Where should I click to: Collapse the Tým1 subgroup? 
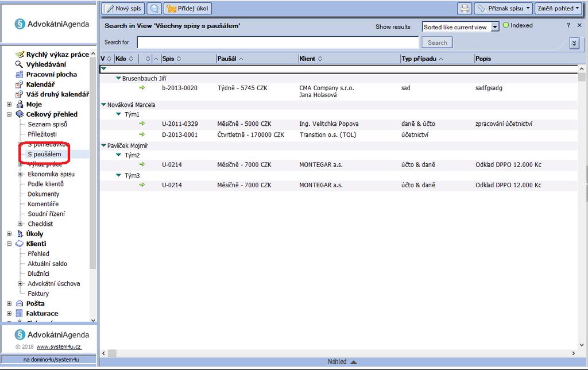click(x=118, y=114)
